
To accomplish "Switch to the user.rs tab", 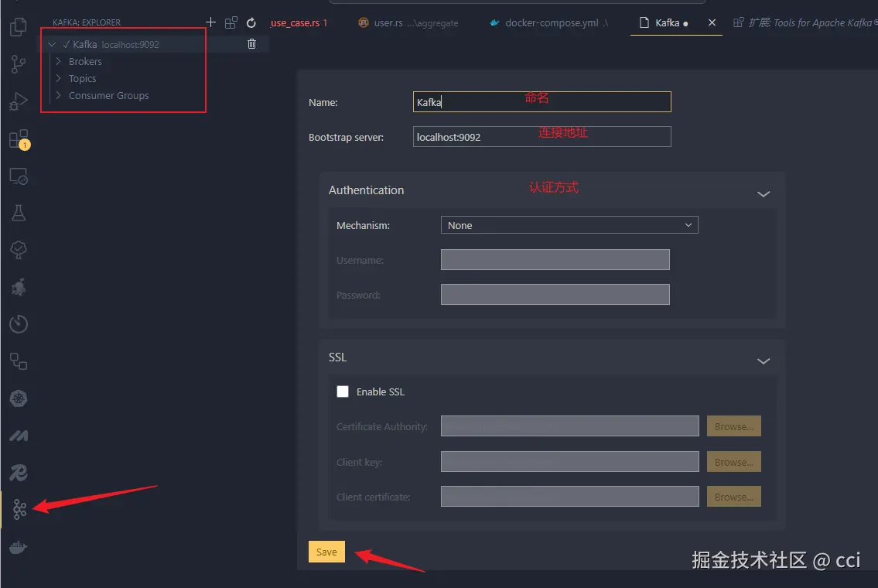I will (x=408, y=23).
